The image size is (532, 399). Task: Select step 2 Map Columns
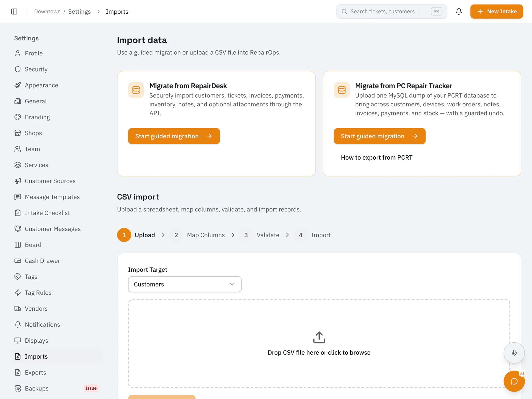[x=197, y=235]
